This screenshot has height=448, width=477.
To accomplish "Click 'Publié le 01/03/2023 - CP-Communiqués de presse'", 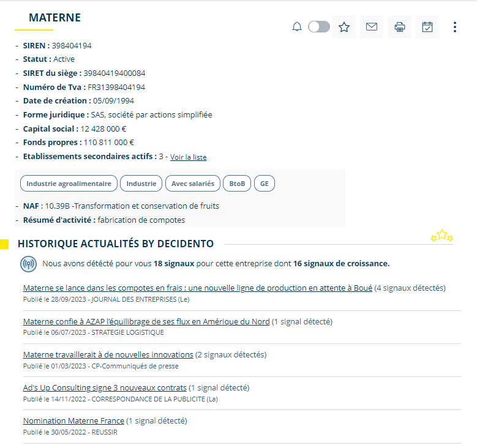I will coord(100,366).
